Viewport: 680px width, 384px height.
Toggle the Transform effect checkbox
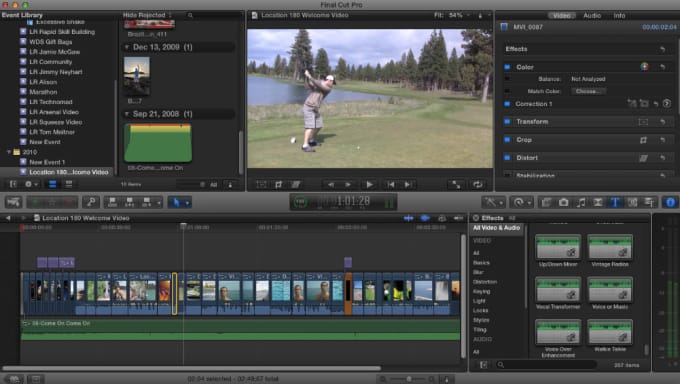pos(507,122)
